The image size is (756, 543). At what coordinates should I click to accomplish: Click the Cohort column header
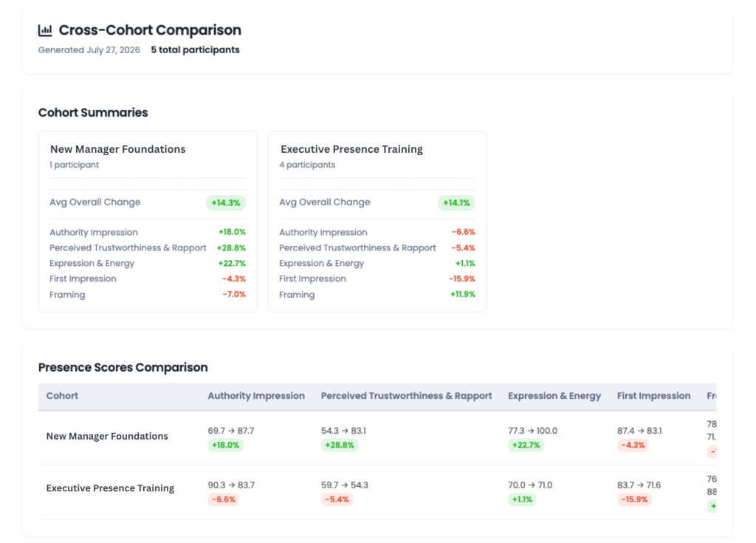click(x=62, y=396)
